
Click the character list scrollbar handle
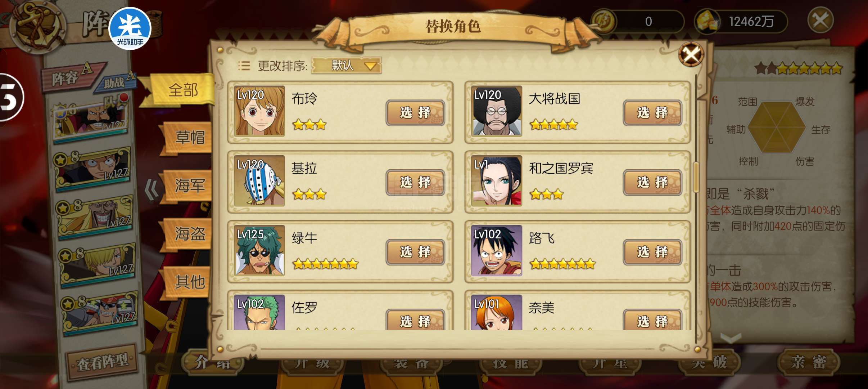click(x=696, y=177)
